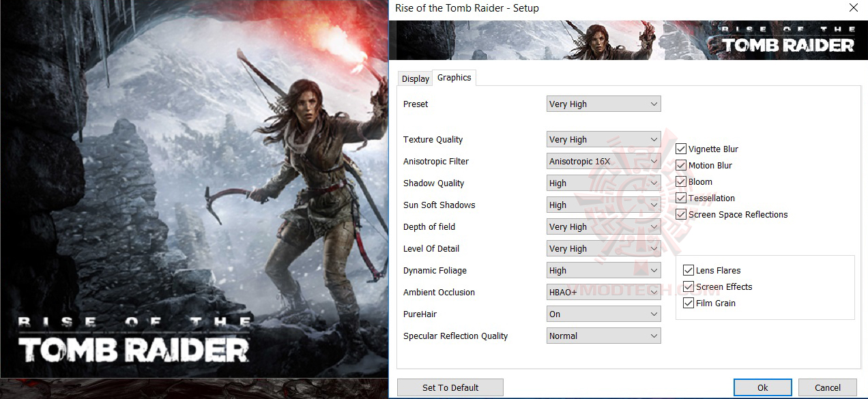Disable the Motion Blur checkbox
The width and height of the screenshot is (868, 399).
[x=681, y=165]
